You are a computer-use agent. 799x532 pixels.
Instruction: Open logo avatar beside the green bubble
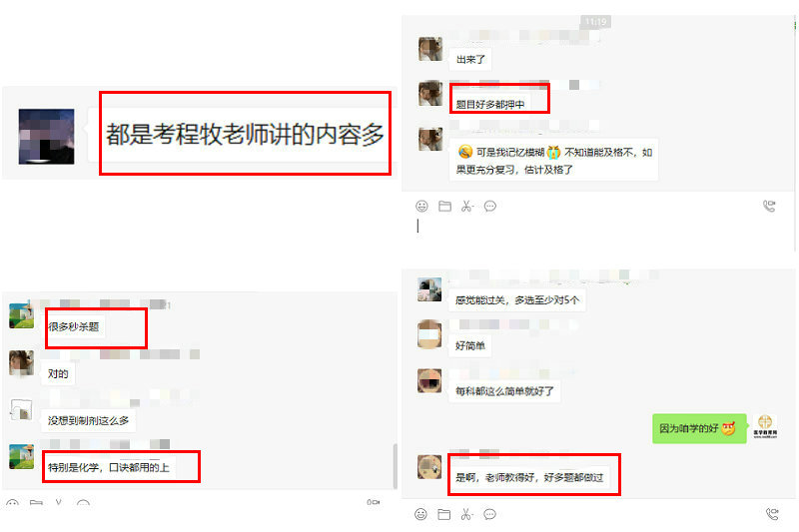[765, 426]
